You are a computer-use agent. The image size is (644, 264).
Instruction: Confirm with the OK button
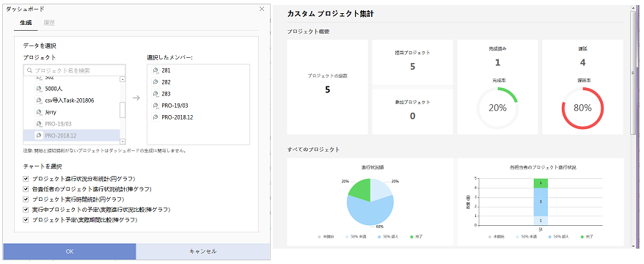pyautogui.click(x=70, y=252)
